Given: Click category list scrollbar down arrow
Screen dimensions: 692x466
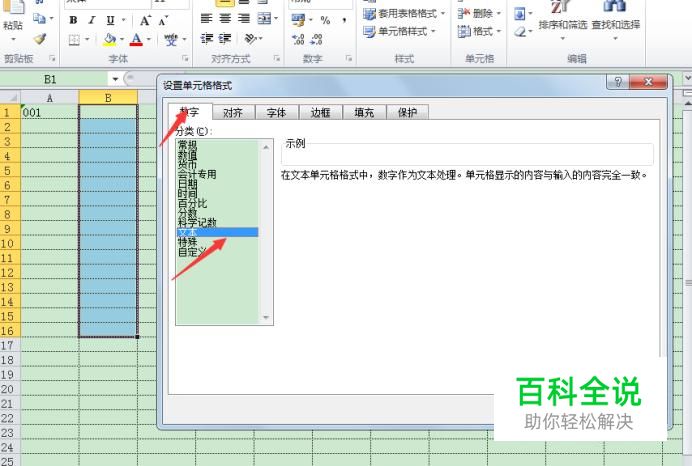Looking at the screenshot, I should coord(266,317).
